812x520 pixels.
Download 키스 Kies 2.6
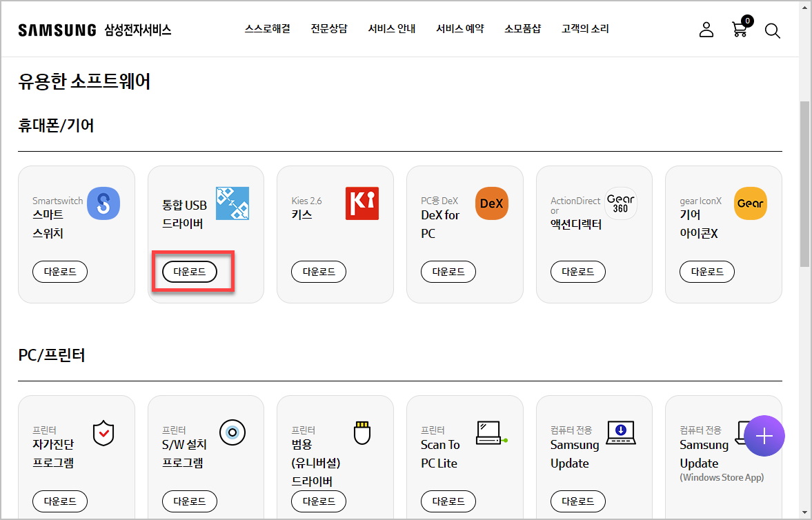[x=319, y=272]
